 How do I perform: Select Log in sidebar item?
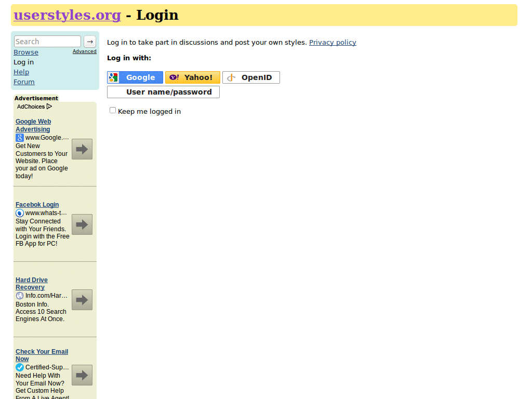click(24, 62)
